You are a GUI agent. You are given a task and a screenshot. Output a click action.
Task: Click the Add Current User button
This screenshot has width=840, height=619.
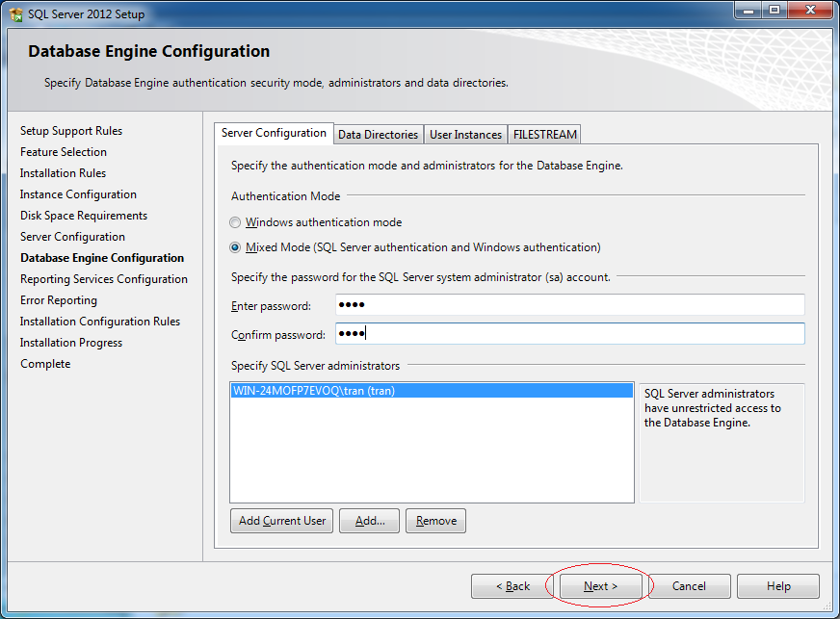(x=282, y=521)
